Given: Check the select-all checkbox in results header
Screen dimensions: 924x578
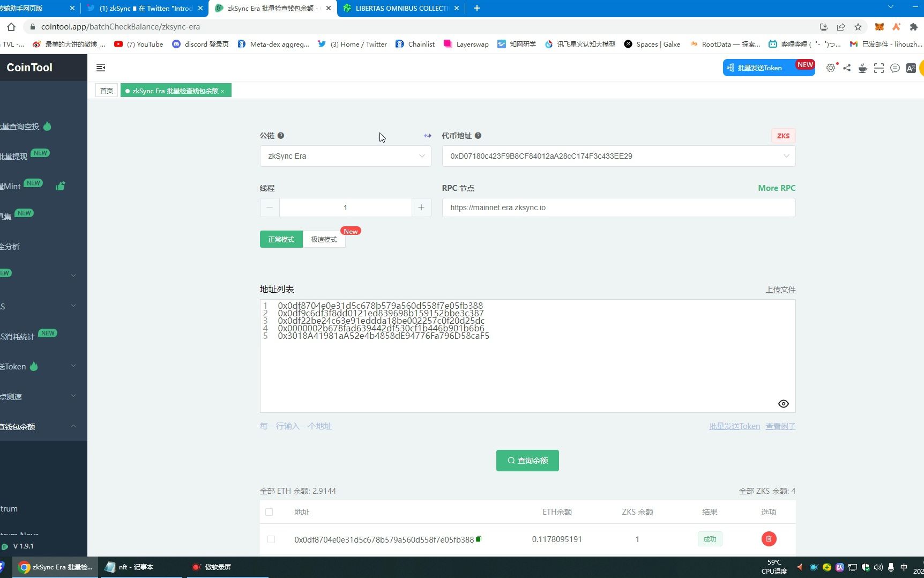Looking at the screenshot, I should pyautogui.click(x=269, y=512).
